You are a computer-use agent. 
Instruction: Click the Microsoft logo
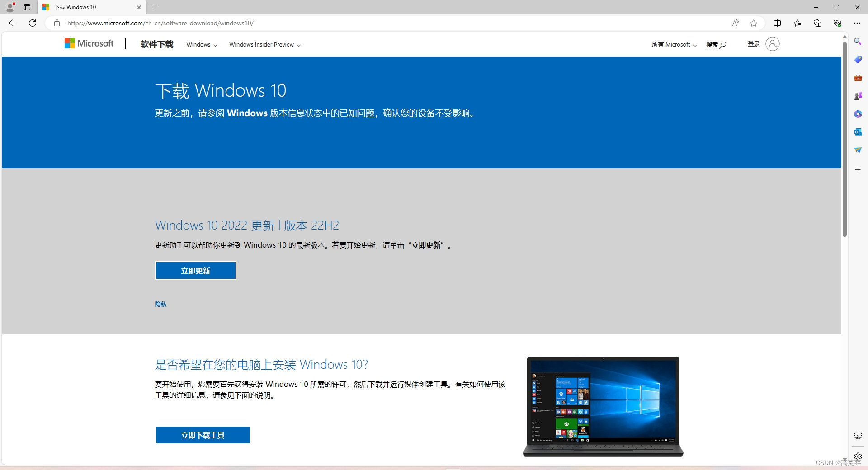click(89, 43)
